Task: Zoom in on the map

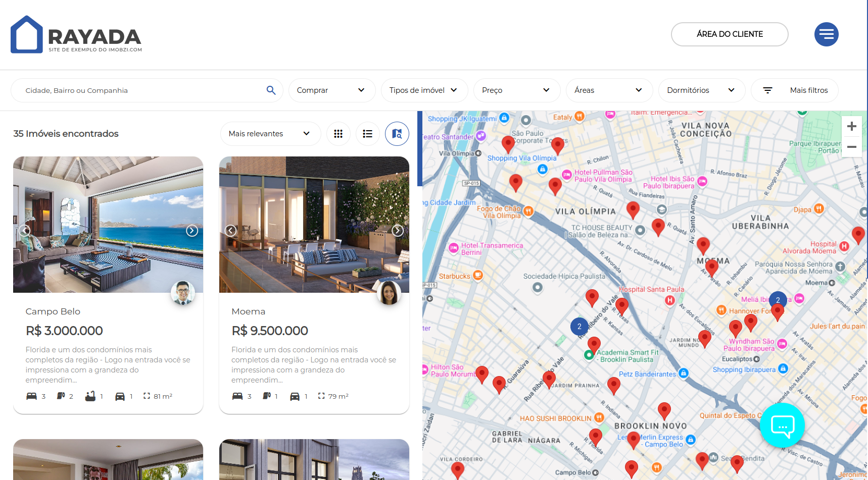Action: click(x=851, y=126)
